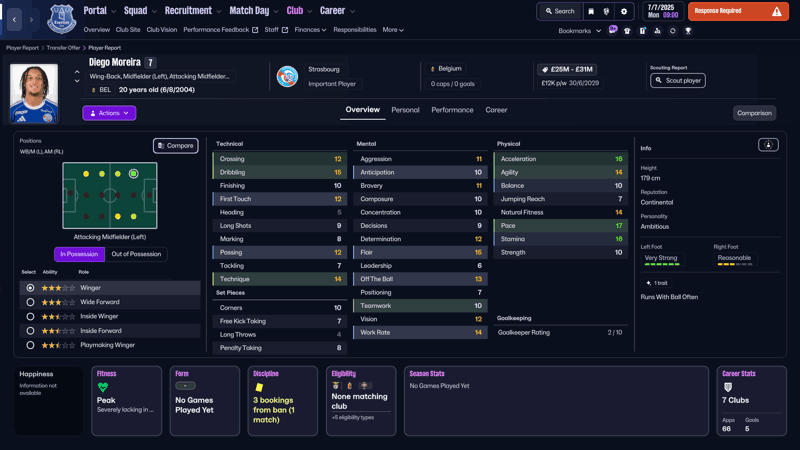This screenshot has width=800, height=450.
Task: Click the head icon next to bookmark
Action: [x=606, y=11]
